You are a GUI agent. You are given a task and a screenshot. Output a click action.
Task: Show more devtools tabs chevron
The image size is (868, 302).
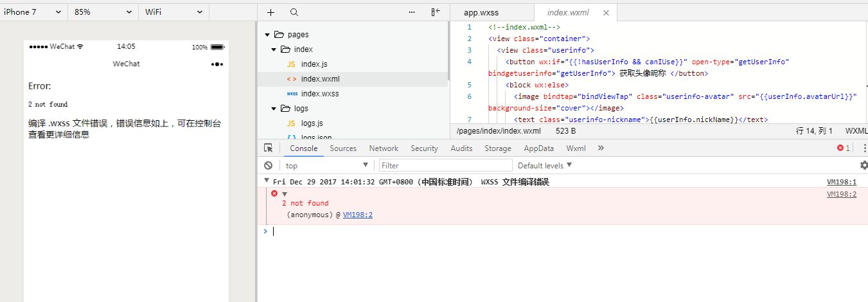601,148
